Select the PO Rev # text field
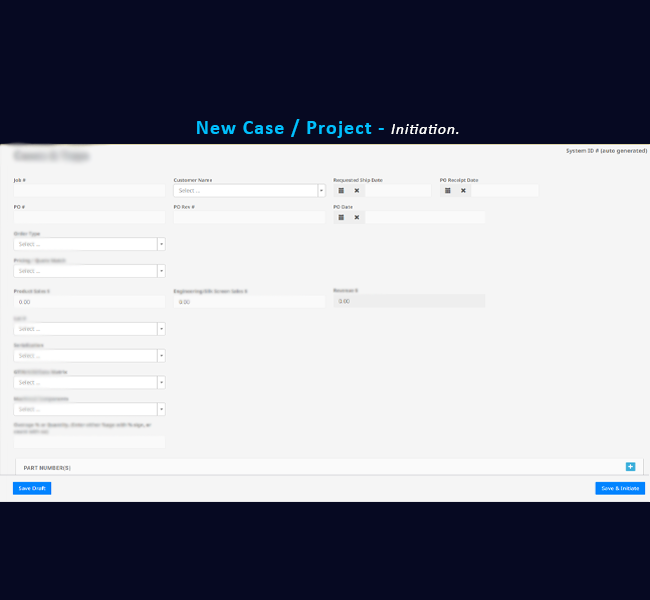The width and height of the screenshot is (650, 600). coord(248,217)
